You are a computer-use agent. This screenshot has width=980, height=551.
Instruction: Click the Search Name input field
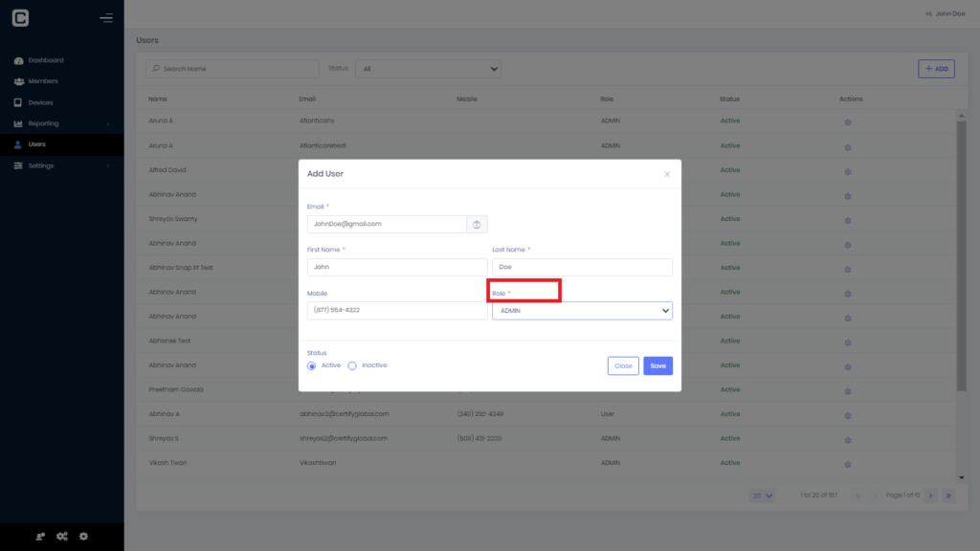tap(232, 68)
